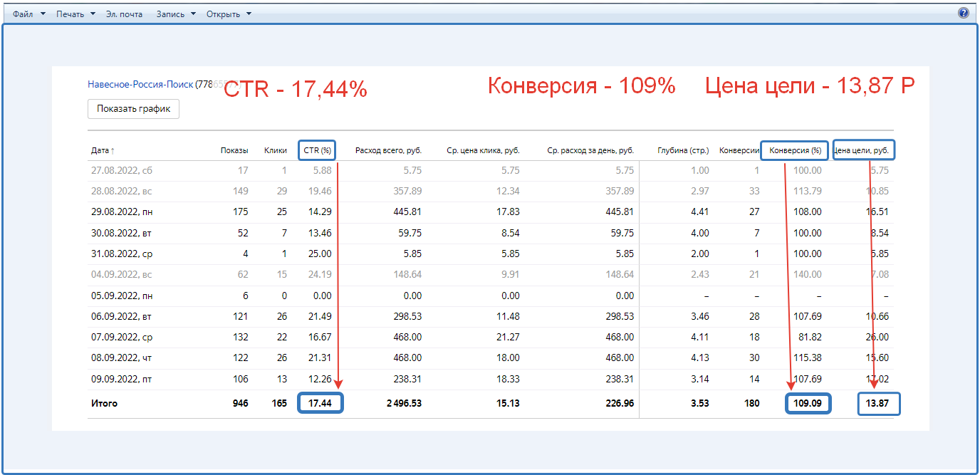Click the Конверсия (%) column header

795,150
